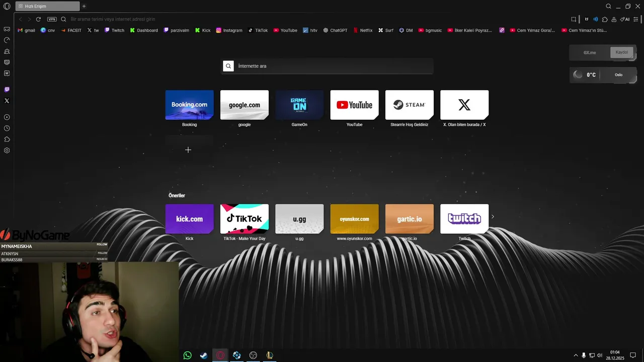Screen dimensions: 644x362
Task: Open Settings gear in sidebar
Action: tap(7, 150)
